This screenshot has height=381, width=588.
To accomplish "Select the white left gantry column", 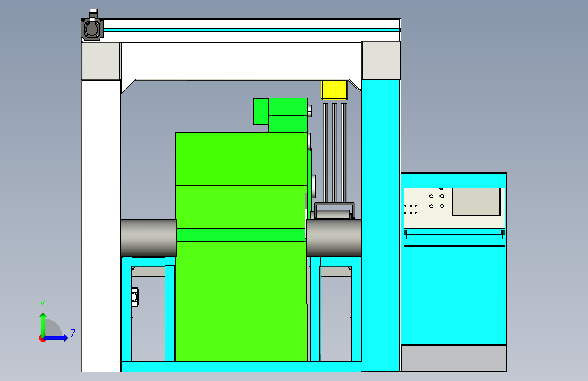I will [x=102, y=226].
